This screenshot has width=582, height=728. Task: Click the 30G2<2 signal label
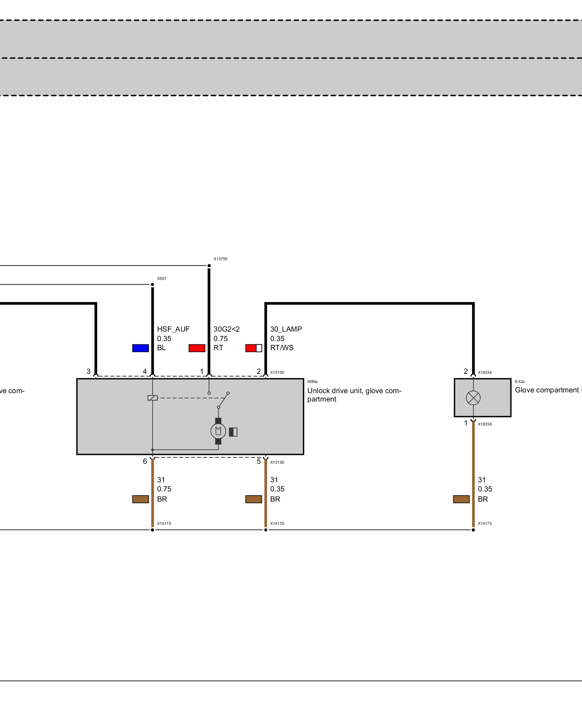tap(227, 329)
